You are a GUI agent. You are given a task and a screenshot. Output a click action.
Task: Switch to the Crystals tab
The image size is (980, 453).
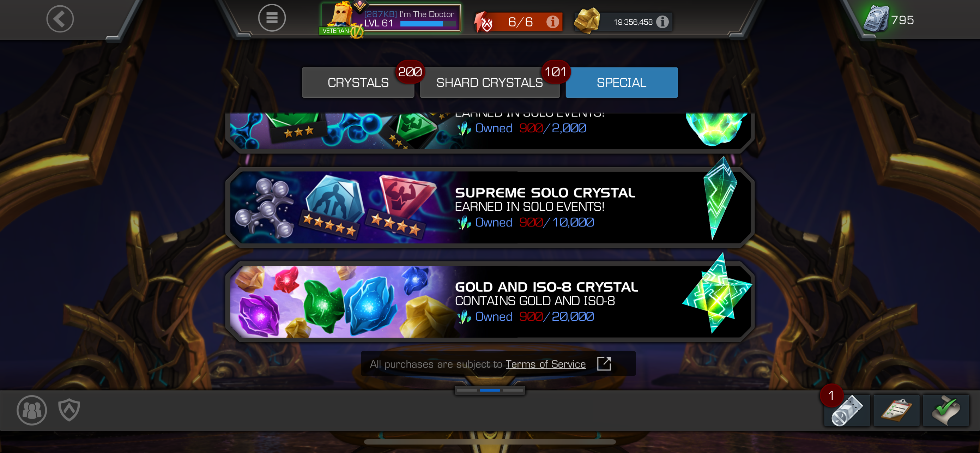tap(358, 83)
